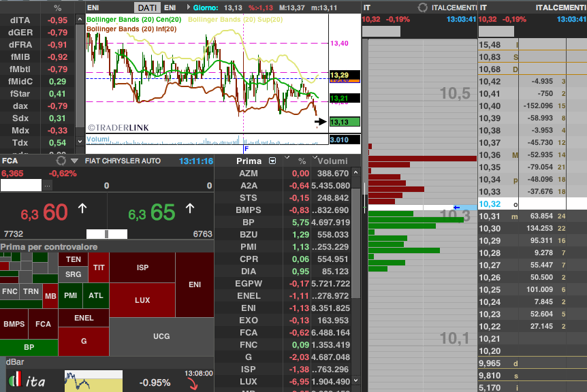Select the UCG tile in the heatmap
Viewport: 587px width, 392px height.
tap(161, 336)
